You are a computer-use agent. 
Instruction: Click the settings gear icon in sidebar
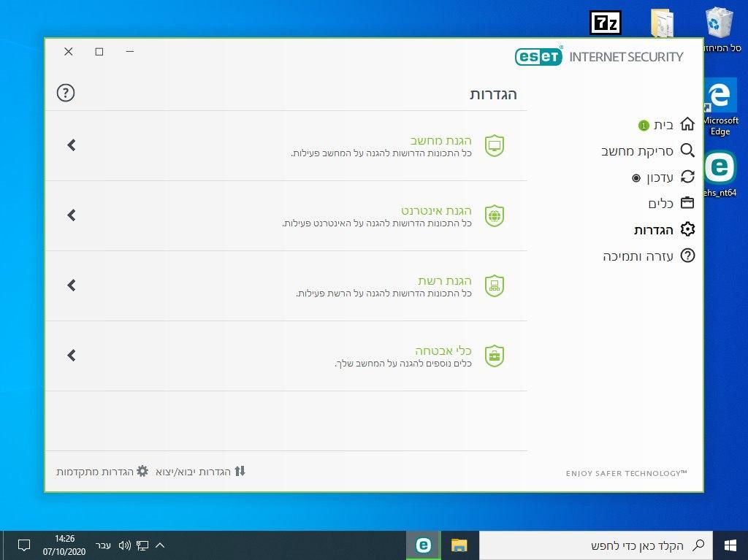tap(687, 229)
